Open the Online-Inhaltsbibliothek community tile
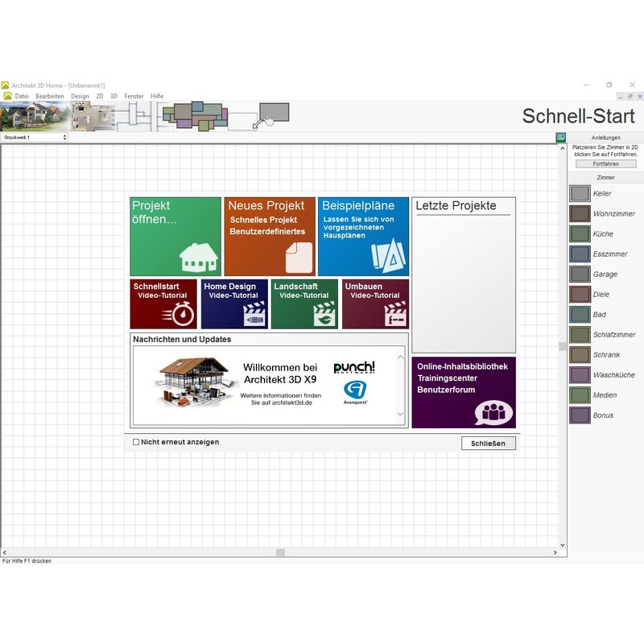The height and width of the screenshot is (644, 644). [464, 392]
